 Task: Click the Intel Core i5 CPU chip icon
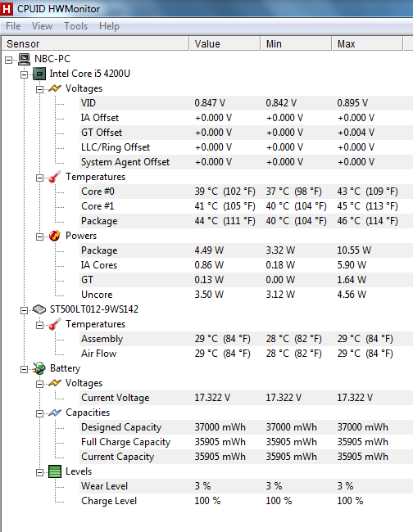click(39, 74)
